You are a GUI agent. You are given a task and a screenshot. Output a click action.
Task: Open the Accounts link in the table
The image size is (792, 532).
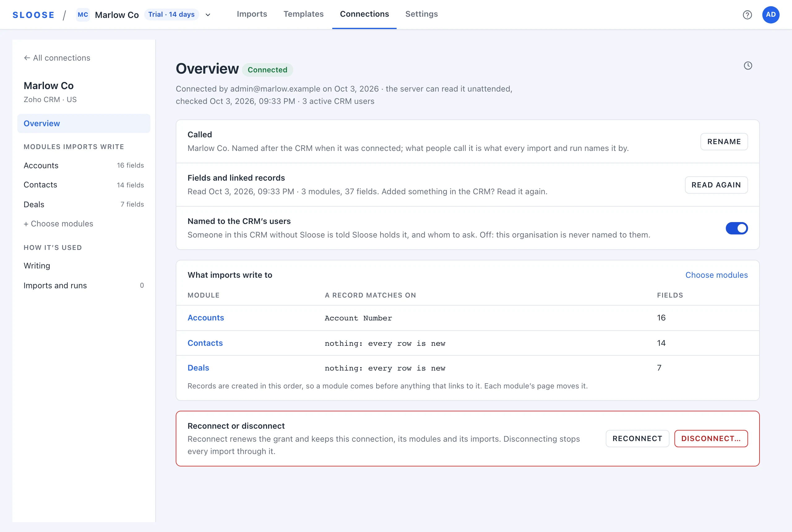206,318
